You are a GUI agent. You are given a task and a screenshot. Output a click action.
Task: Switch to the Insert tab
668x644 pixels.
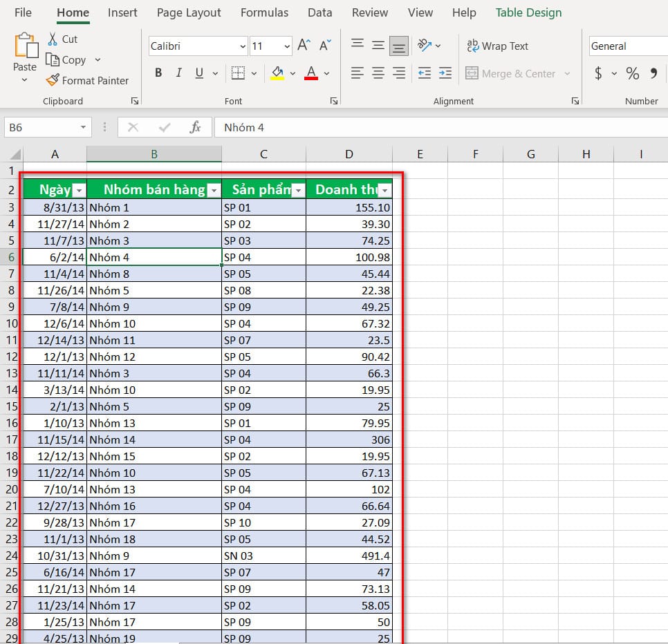click(x=122, y=12)
